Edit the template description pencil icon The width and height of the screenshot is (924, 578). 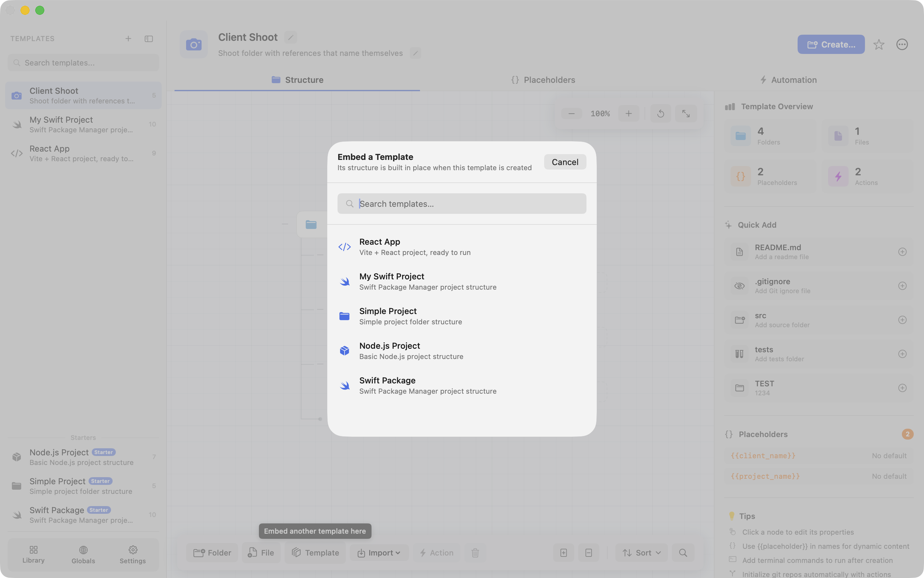(415, 53)
